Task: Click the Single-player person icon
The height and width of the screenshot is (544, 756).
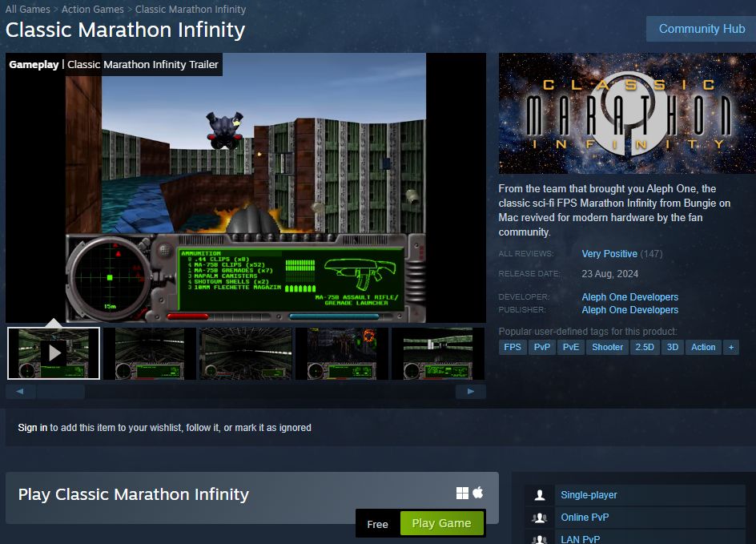Action: (540, 495)
